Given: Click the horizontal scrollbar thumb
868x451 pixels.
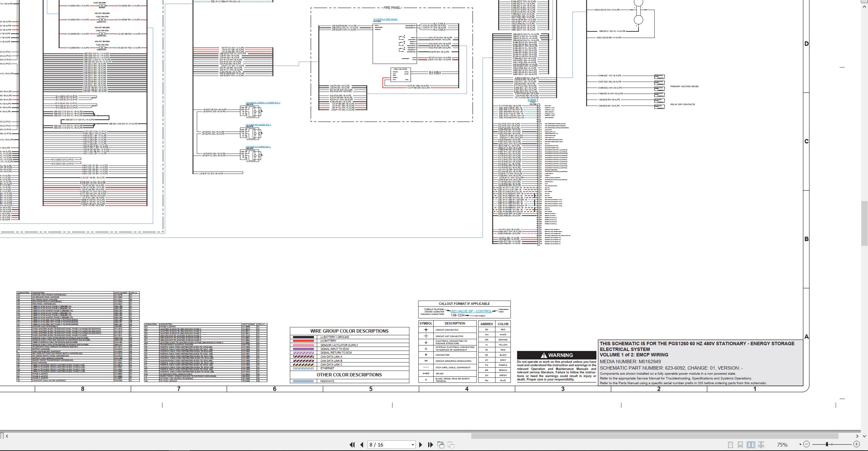Looking at the screenshot, I should (655, 436).
